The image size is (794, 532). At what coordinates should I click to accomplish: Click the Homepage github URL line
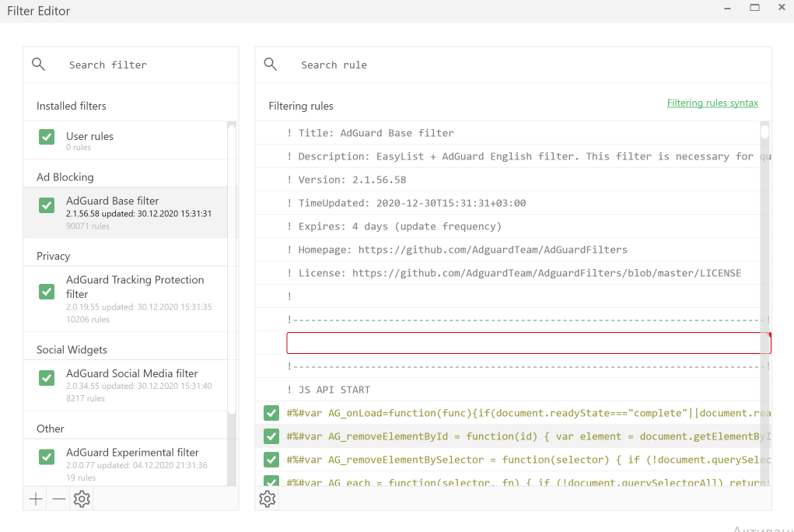[x=456, y=250]
